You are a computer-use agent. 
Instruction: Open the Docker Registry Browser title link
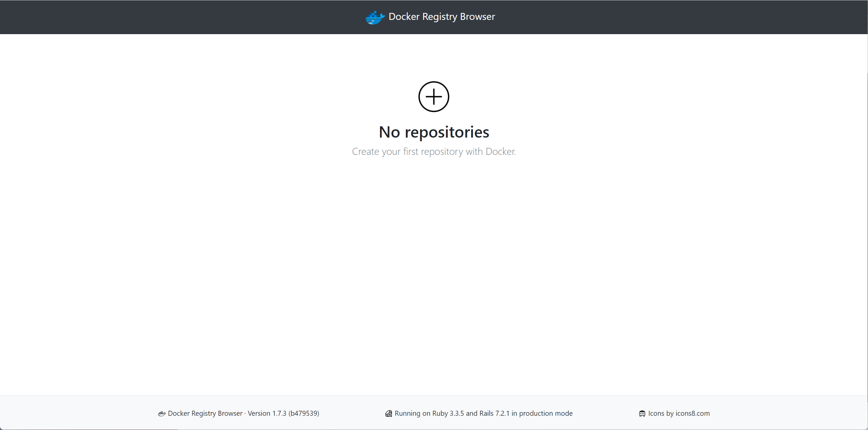tap(441, 17)
